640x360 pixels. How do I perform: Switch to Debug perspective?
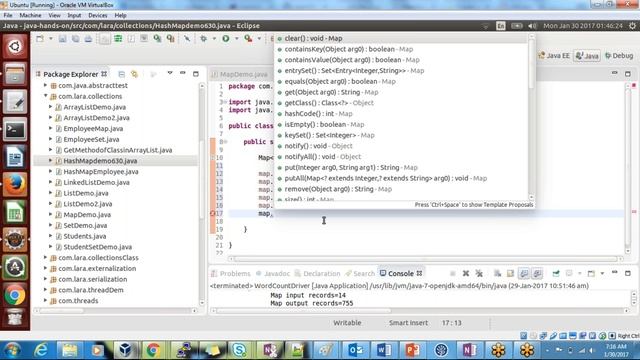[x=619, y=56]
